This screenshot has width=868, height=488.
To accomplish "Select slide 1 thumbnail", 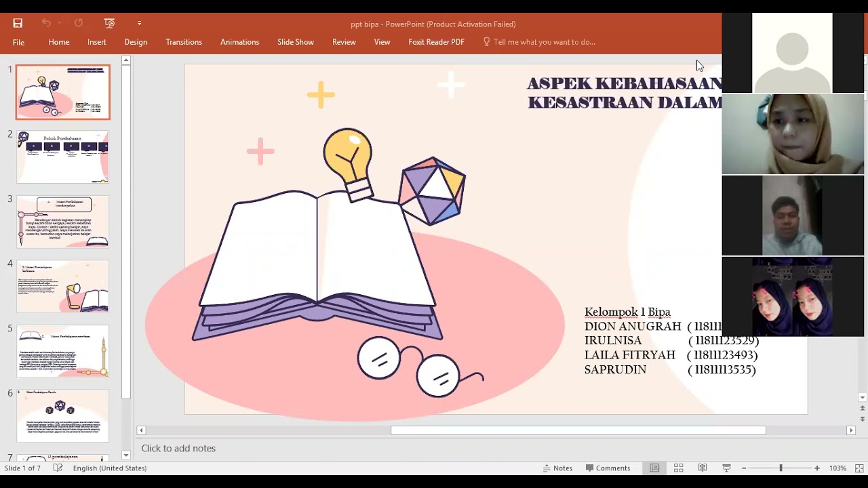I will pyautogui.click(x=63, y=92).
